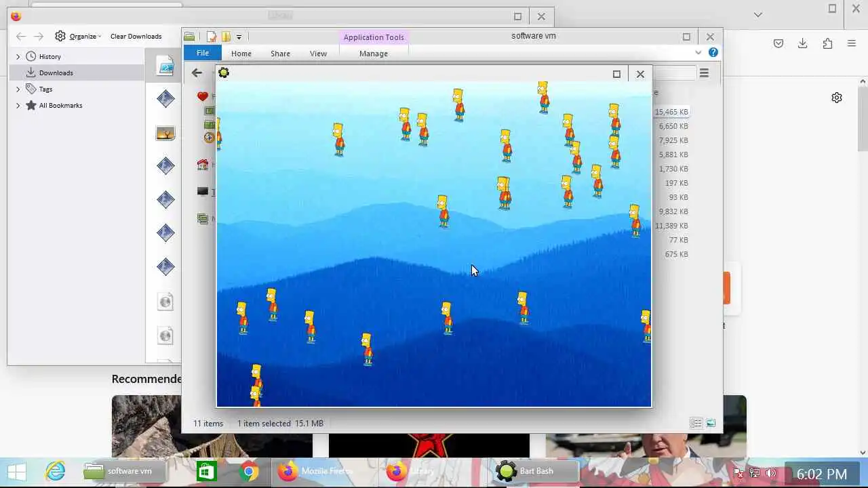
Task: Open the Windows Start button
Action: pos(16,471)
